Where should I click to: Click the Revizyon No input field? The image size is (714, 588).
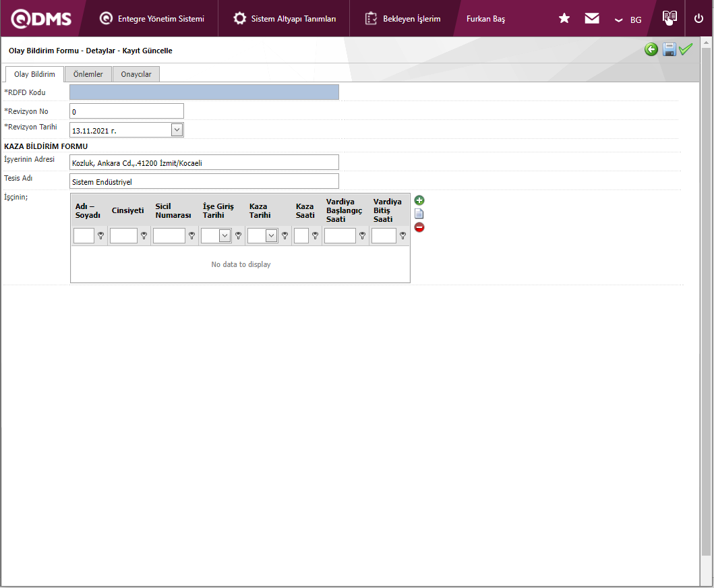[x=127, y=111]
